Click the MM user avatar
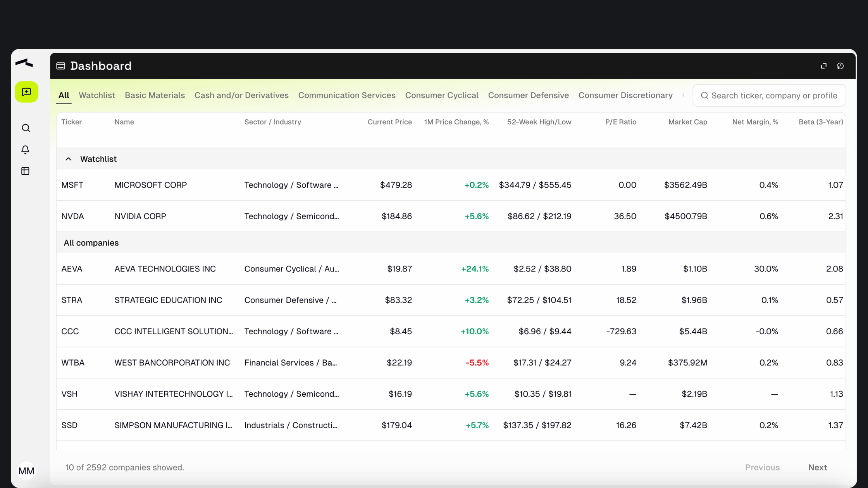Viewport: 868px width, 488px height. point(26,471)
